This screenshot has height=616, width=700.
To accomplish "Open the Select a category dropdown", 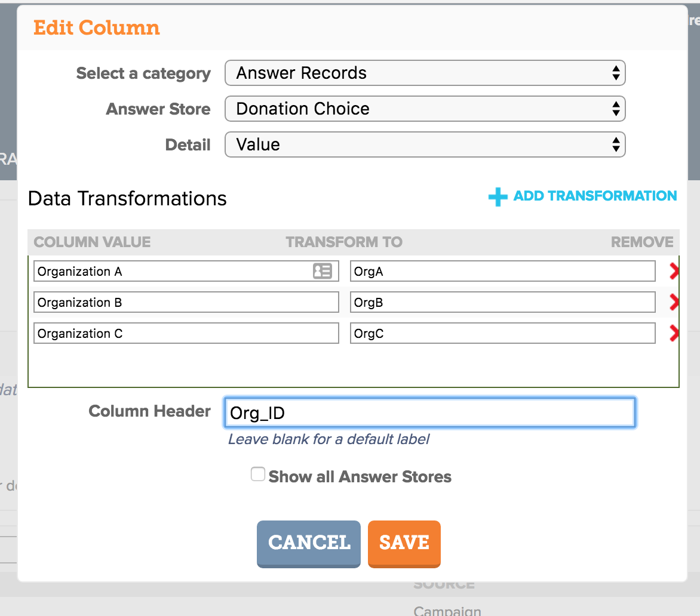I will [x=425, y=73].
